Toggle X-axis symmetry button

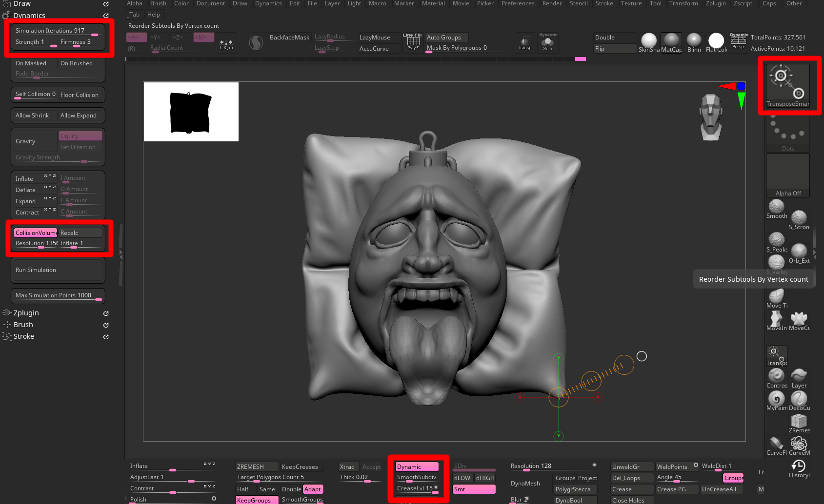(136, 37)
